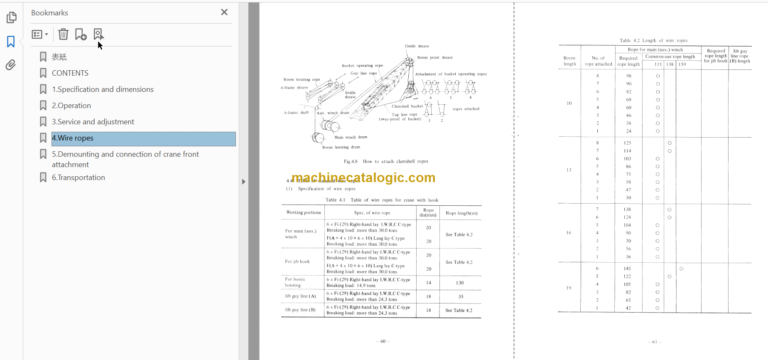This screenshot has height=360, width=768.
Task: Click bookmark icon beside 3.Service and adjustment
Action: click(x=43, y=121)
